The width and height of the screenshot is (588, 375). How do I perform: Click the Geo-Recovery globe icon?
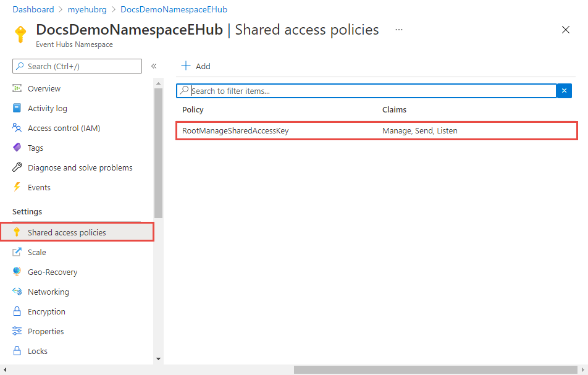(x=17, y=271)
